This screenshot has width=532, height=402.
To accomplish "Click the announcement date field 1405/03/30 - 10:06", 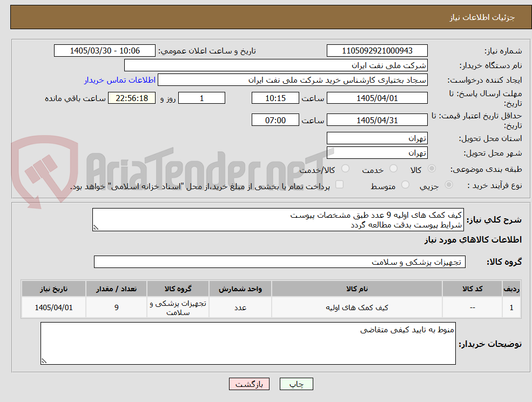I will pyautogui.click(x=104, y=51).
